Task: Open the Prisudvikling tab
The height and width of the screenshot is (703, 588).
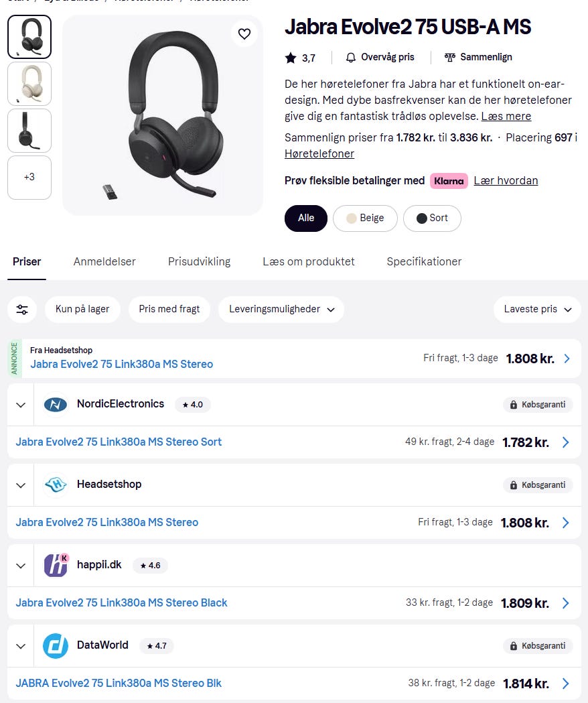Action: pos(199,261)
